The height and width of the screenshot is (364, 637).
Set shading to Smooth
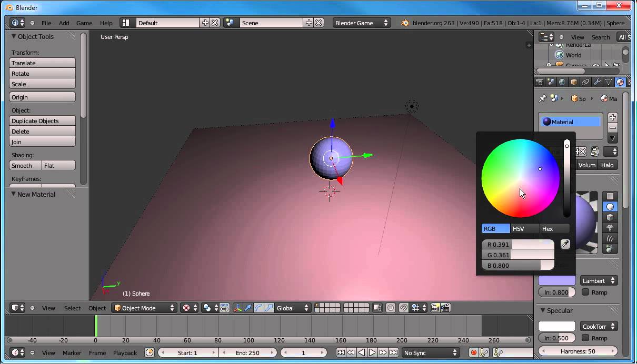[26, 165]
